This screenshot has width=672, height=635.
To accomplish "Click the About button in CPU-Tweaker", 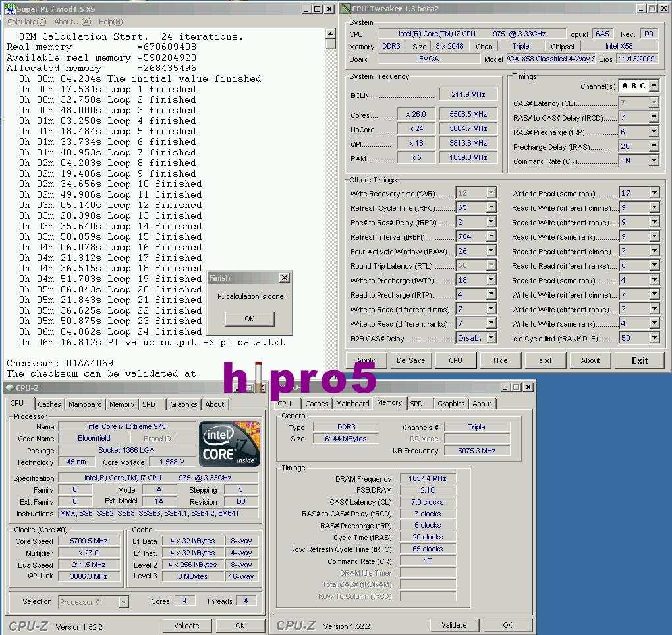I will point(590,360).
